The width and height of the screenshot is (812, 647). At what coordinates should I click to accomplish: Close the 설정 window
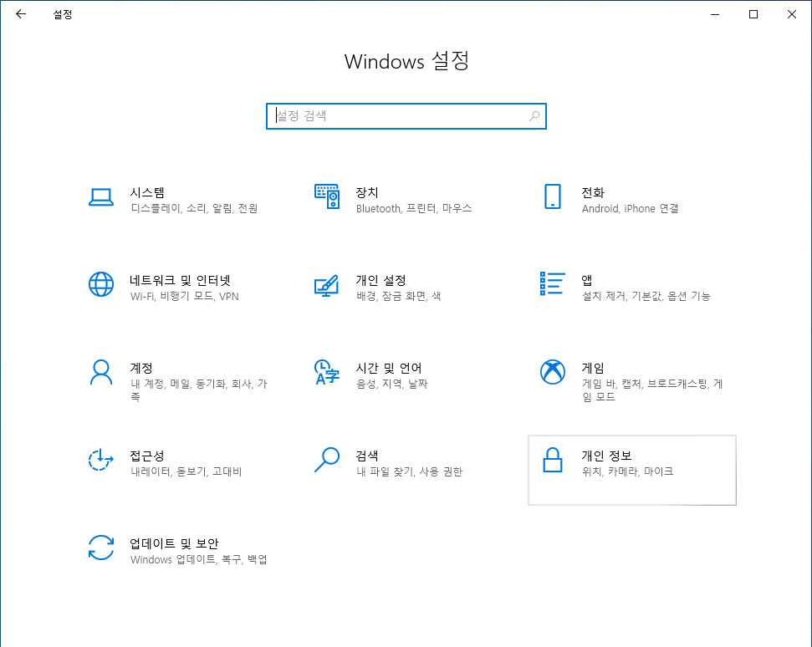pyautogui.click(x=792, y=14)
